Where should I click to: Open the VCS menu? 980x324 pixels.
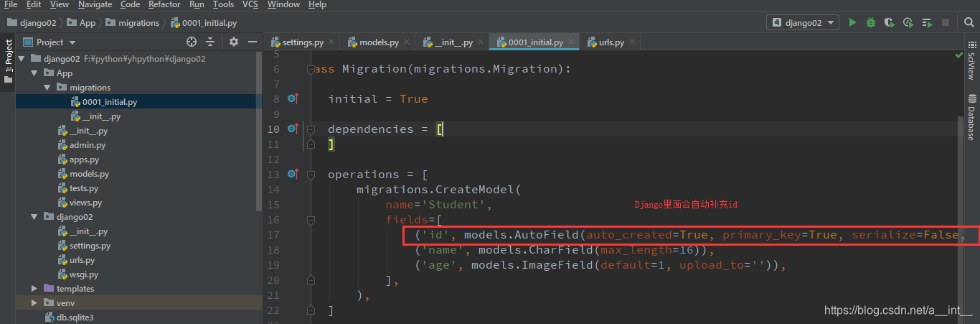tap(250, 4)
